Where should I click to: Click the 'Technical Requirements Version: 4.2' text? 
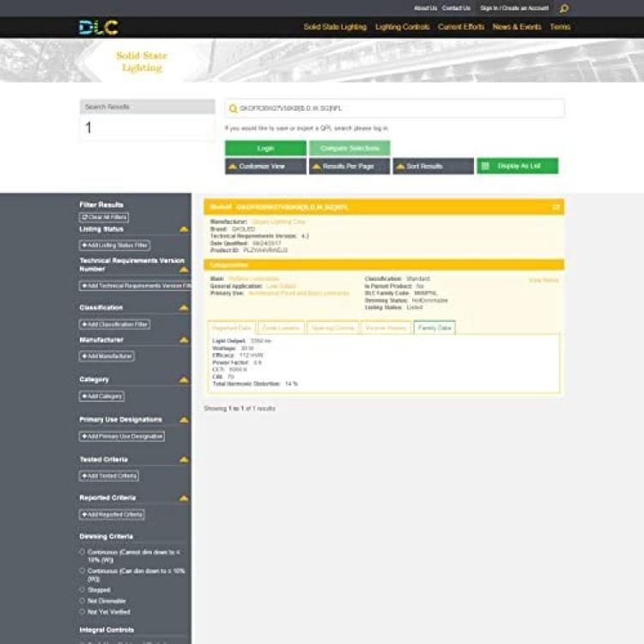coord(259,236)
